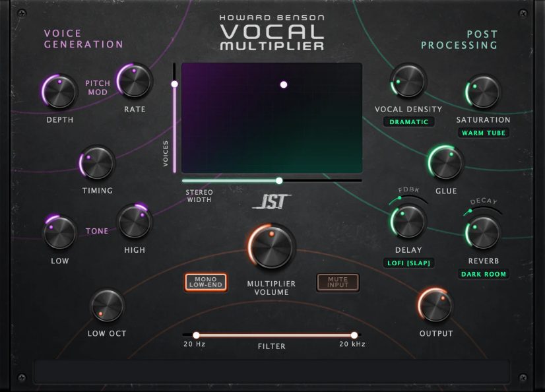Click the Output knob
Screen dimensions: 545x392
pos(435,306)
